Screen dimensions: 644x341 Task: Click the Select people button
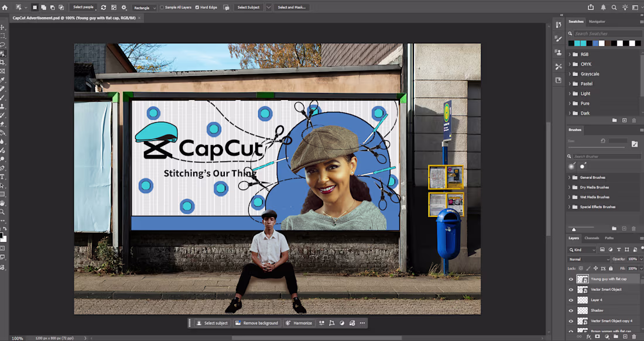tap(83, 8)
